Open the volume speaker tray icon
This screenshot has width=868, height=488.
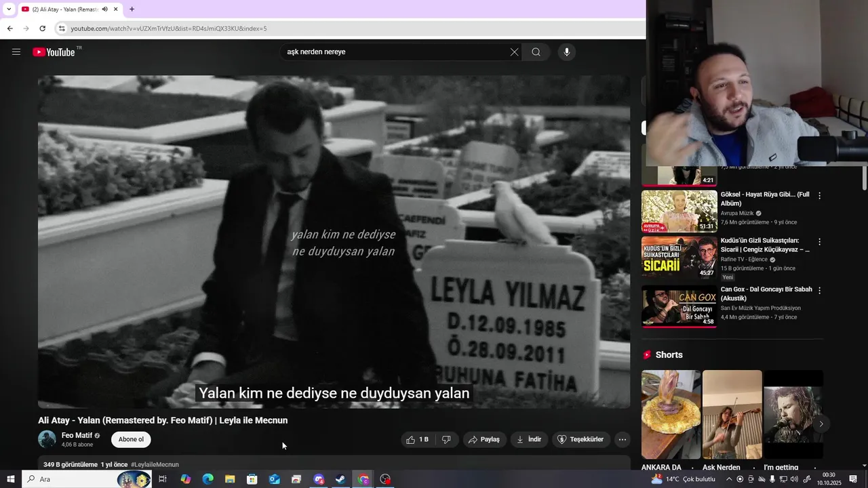[x=794, y=479]
